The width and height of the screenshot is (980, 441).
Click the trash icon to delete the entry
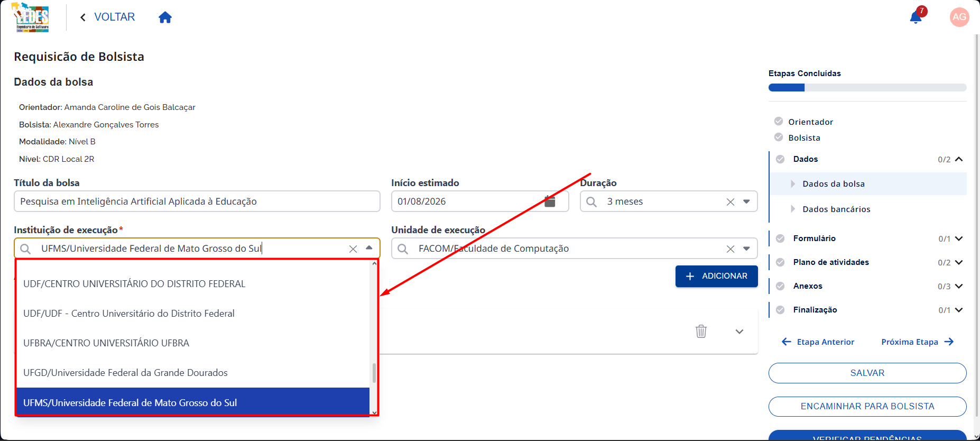(x=701, y=331)
